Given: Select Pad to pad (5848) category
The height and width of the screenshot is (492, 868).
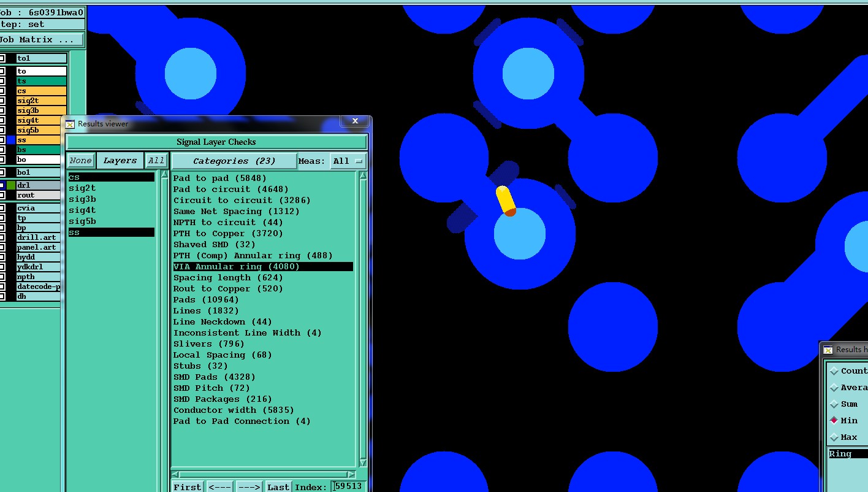Looking at the screenshot, I should tap(220, 179).
